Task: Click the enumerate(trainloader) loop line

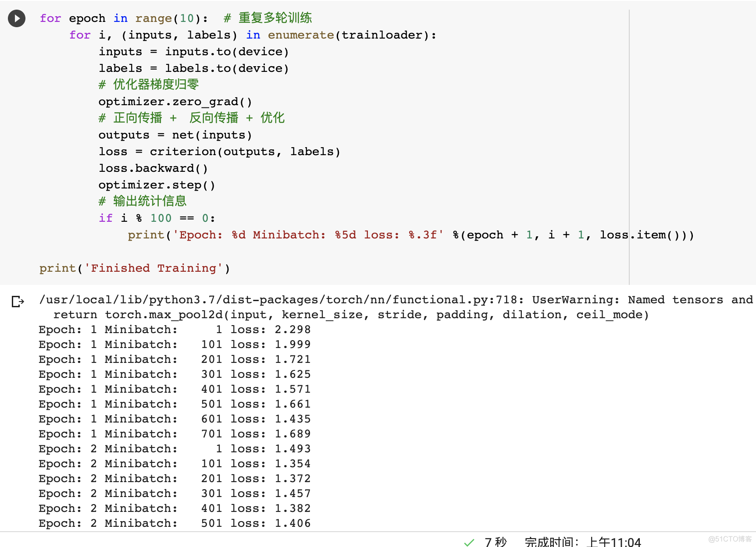Action: (x=253, y=35)
